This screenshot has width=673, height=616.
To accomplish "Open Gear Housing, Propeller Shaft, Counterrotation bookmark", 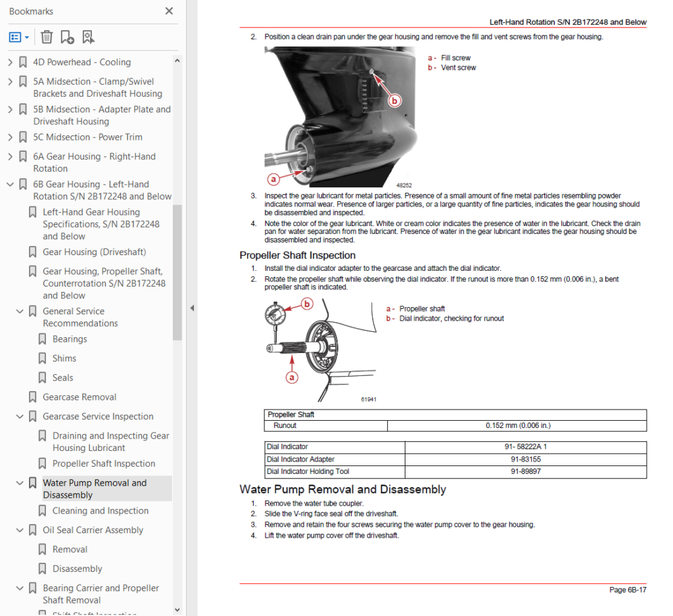I will (x=104, y=283).
